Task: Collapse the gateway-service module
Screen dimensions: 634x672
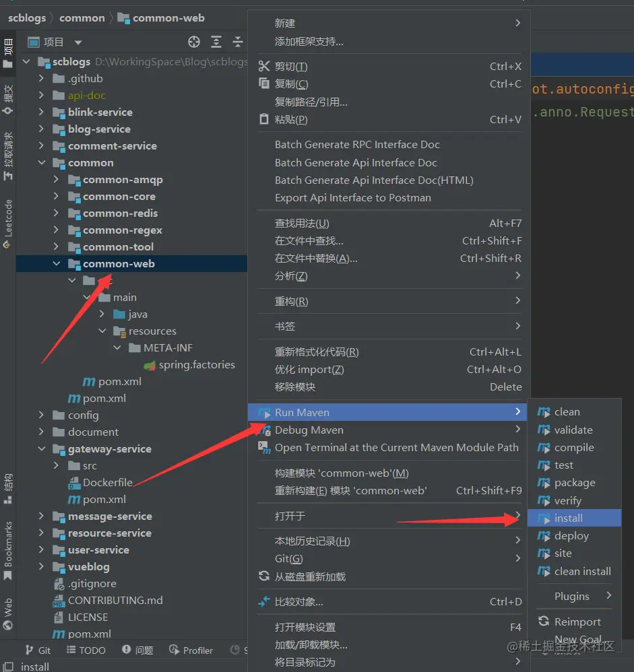Action: coord(42,448)
